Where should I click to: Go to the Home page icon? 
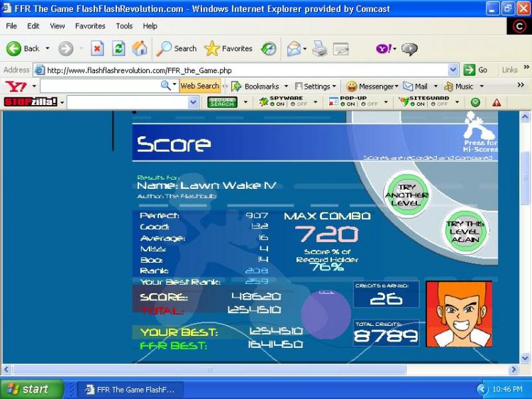[140, 48]
